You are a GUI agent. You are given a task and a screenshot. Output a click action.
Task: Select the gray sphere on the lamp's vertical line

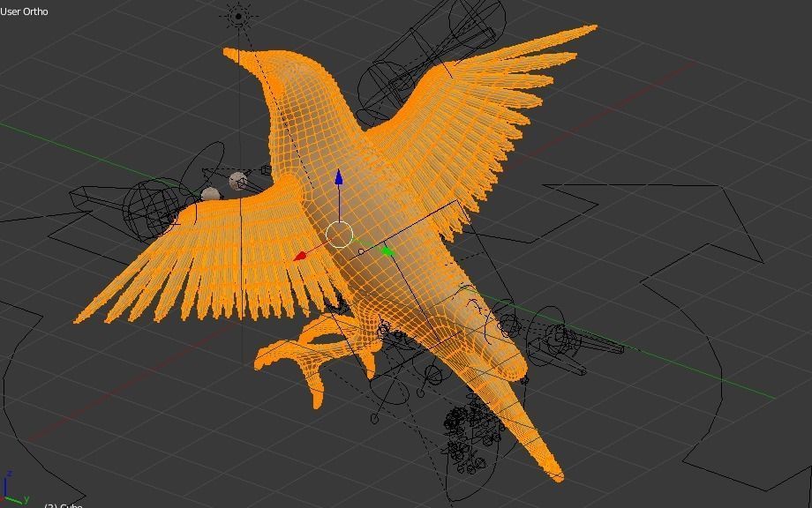[x=238, y=181]
